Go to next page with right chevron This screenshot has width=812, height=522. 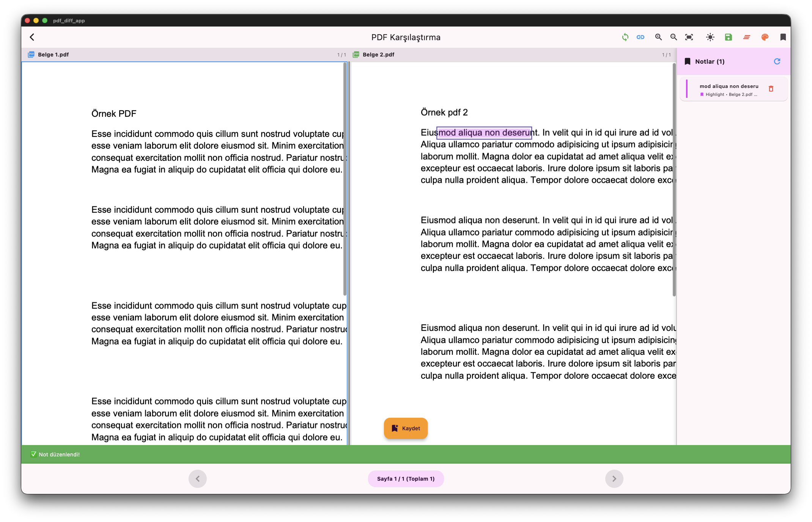(614, 479)
